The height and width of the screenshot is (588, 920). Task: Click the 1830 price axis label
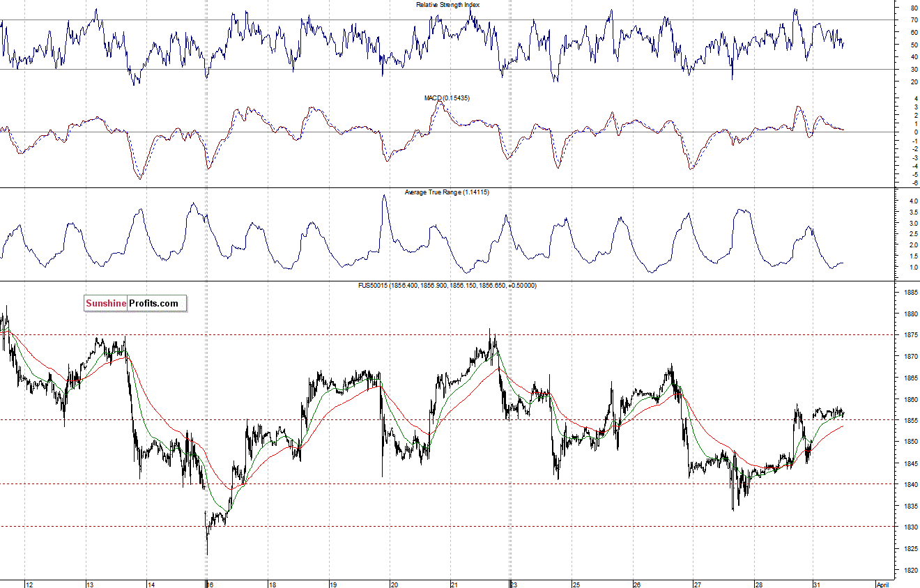(x=911, y=527)
